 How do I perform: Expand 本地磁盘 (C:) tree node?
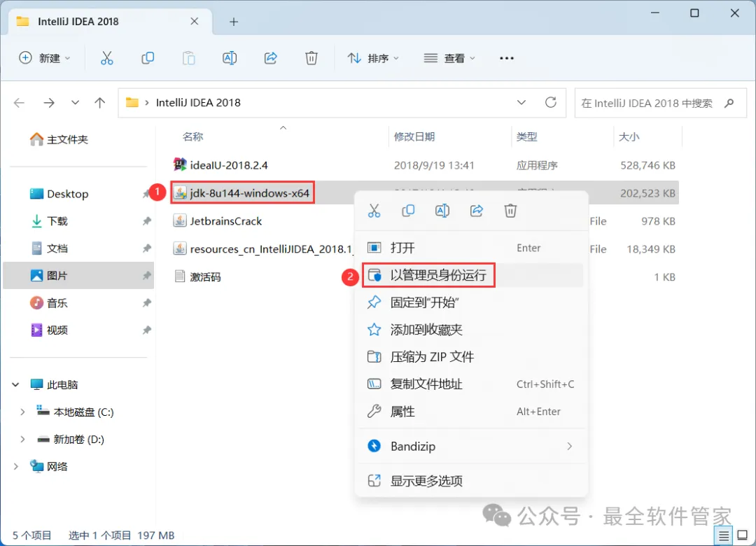pyautogui.click(x=22, y=412)
